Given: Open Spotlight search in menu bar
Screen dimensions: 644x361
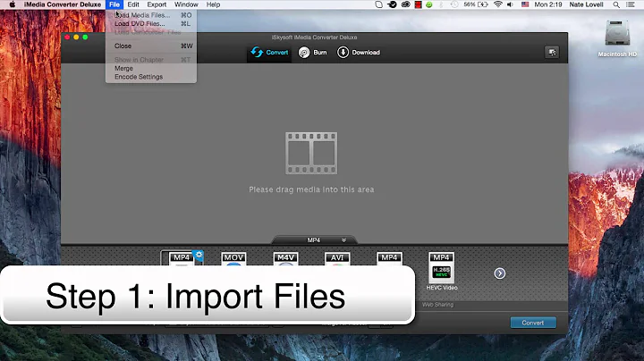Looking at the screenshot, I should (x=616, y=4).
